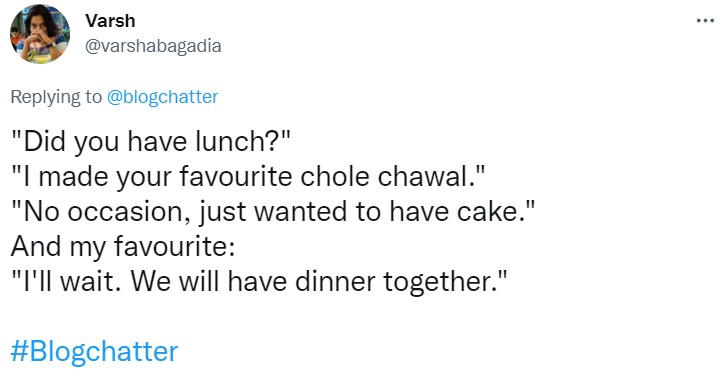This screenshot has width=726, height=377.
Task: Open the three-dot More options menu
Action: [x=705, y=21]
